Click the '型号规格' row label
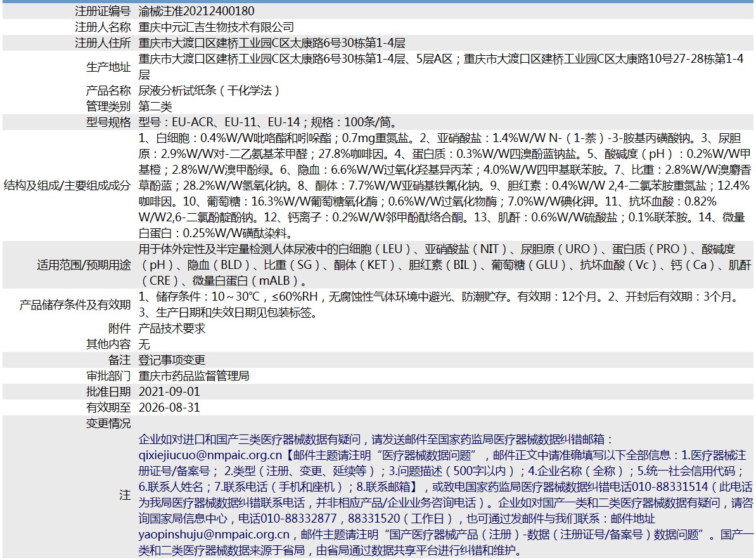Viewport: 756px width, 560px height. (x=108, y=122)
